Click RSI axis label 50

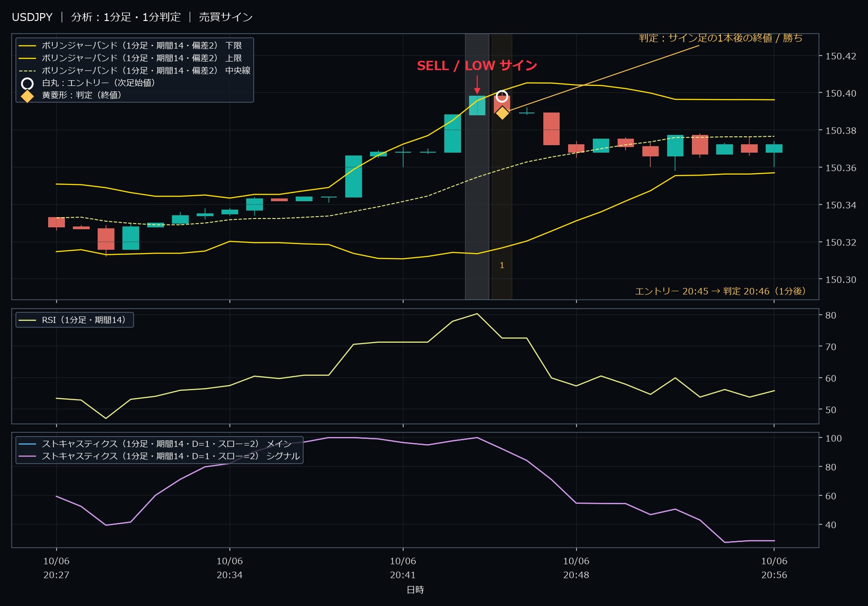831,410
